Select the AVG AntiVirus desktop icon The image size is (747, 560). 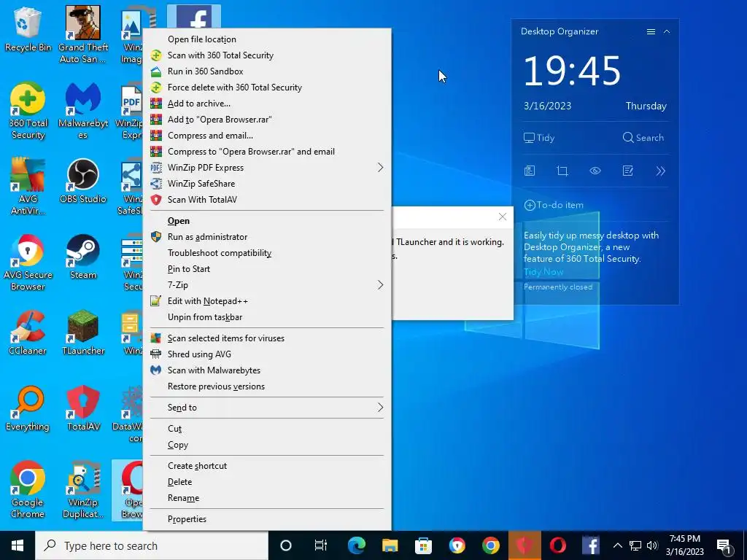point(28,186)
